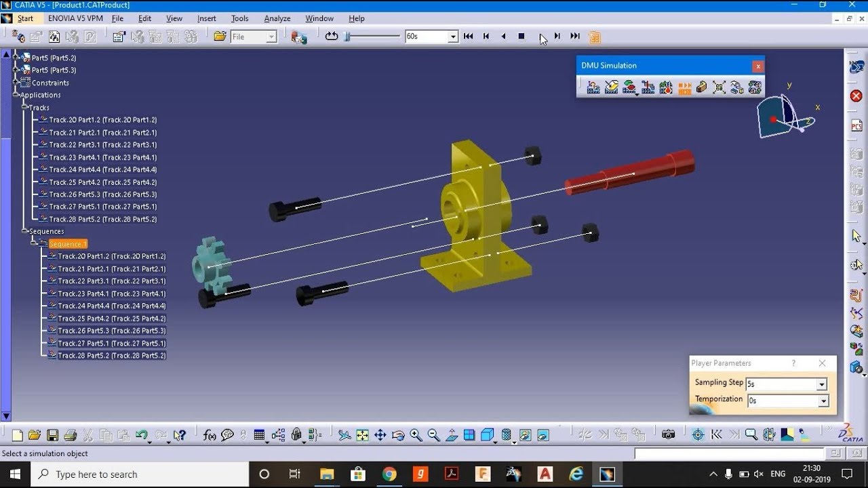Click the yellow open-folder icon beside File box
Viewport: 868px width, 488px height.
click(x=220, y=37)
